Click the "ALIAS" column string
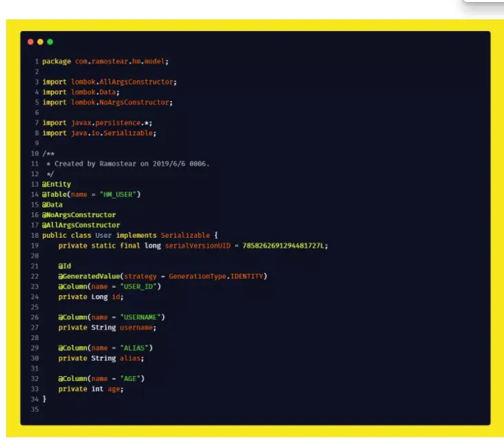This screenshot has height=441, width=504. [x=134, y=348]
